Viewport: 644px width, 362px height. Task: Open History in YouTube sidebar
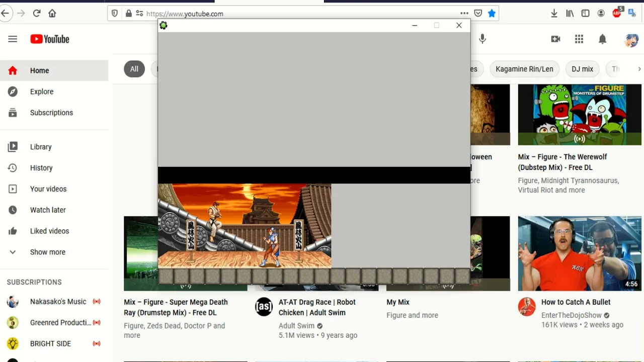(54, 168)
